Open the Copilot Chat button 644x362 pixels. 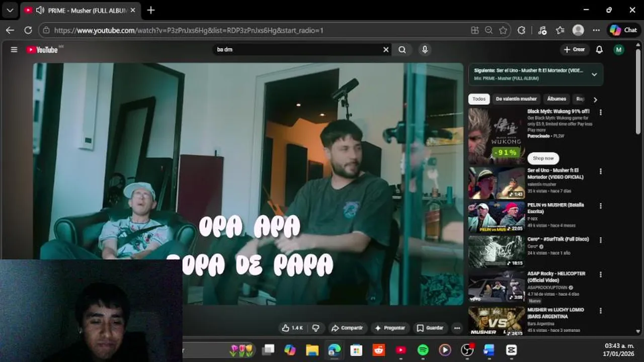click(623, 30)
